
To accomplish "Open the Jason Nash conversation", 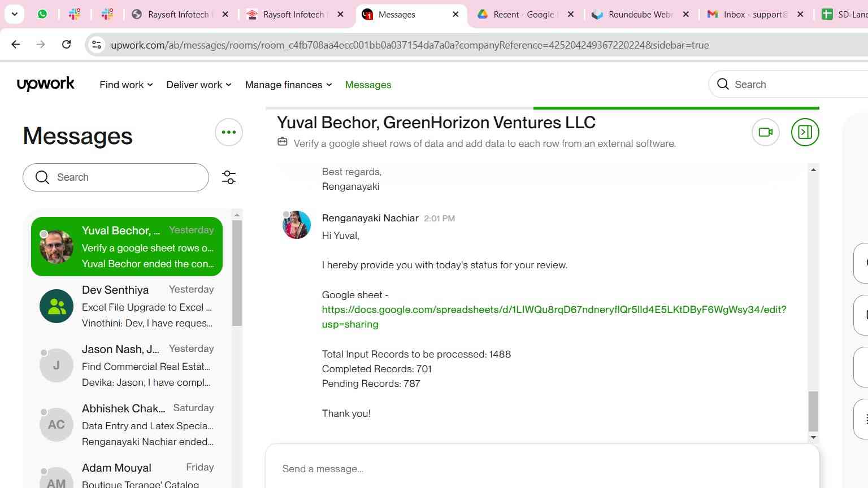I will 127,365.
